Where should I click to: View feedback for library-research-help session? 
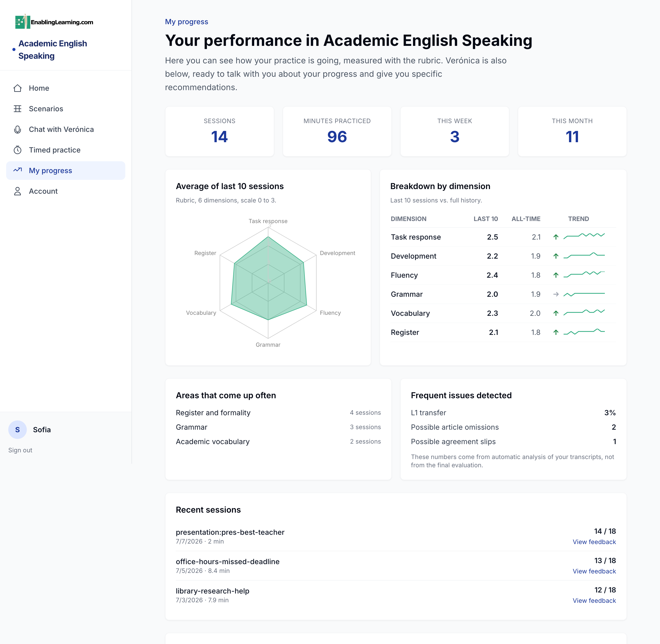[594, 601]
